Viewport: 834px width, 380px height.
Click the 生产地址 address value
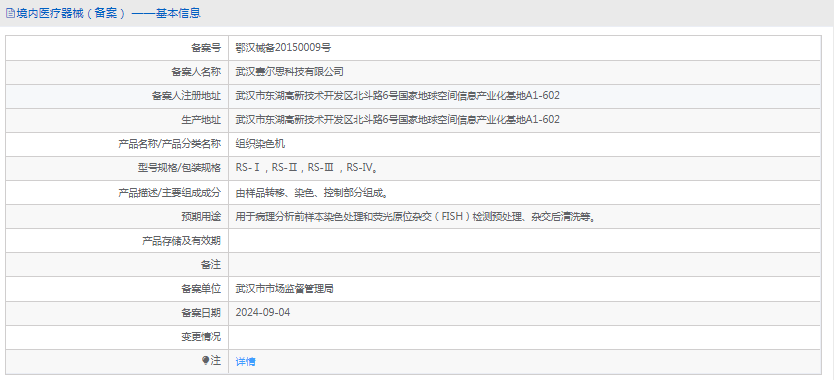point(397,120)
